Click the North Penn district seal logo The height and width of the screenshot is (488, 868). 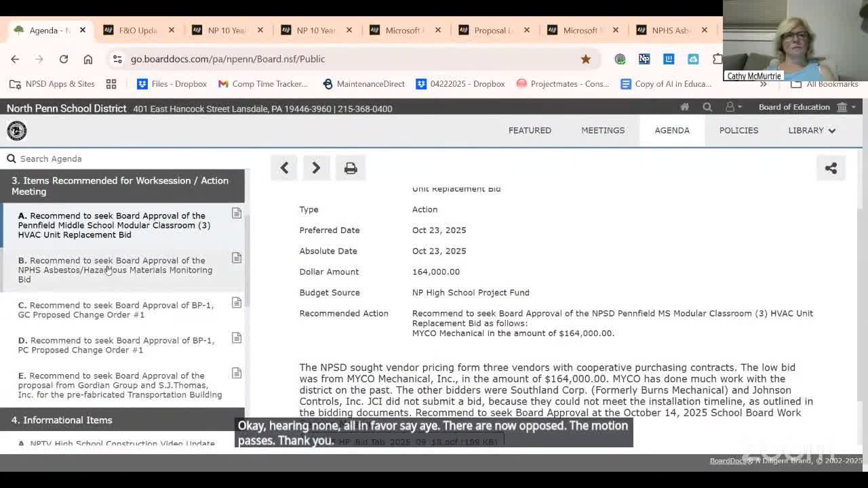(17, 131)
